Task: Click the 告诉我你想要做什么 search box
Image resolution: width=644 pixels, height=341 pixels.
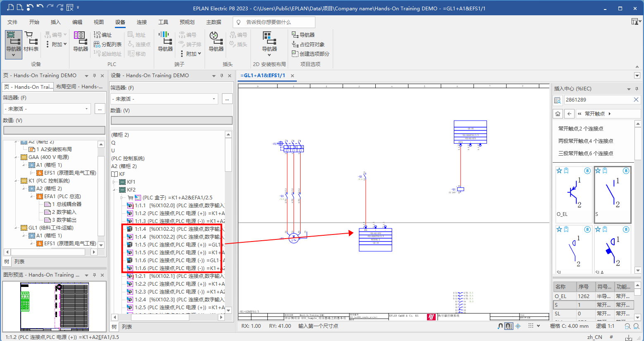Action: point(274,22)
